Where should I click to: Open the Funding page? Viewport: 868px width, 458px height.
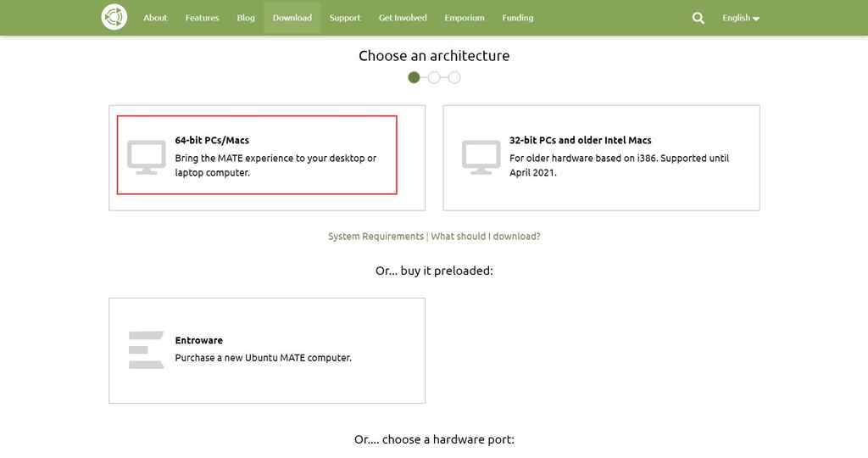click(517, 18)
